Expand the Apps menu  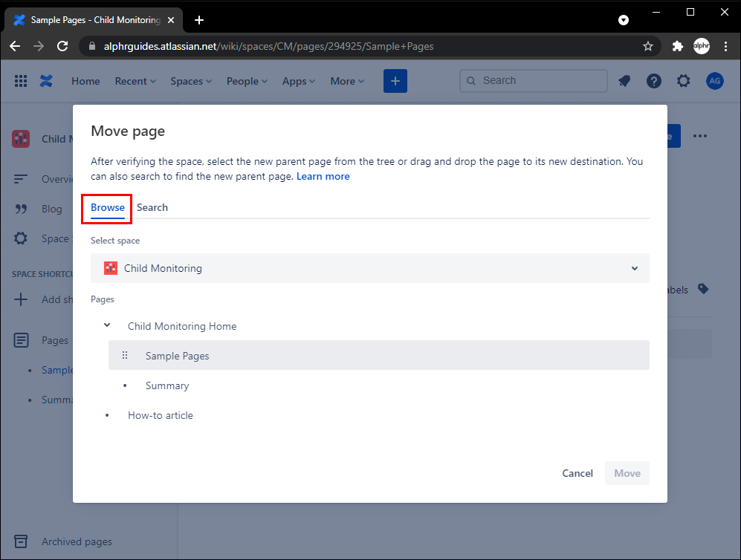click(299, 81)
